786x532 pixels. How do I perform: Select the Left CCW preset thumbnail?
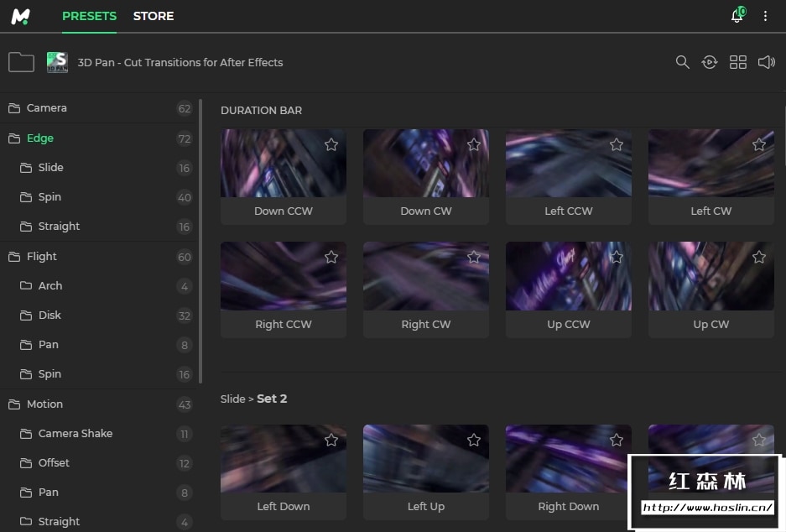coord(569,163)
